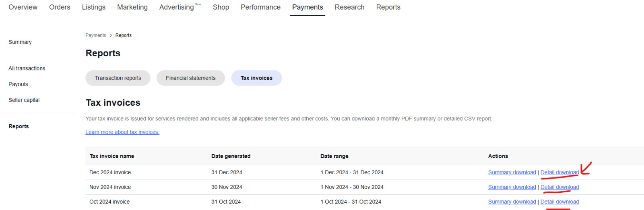This screenshot has width=644, height=210.
Task: Select the Marketing tab
Action: click(x=132, y=7)
